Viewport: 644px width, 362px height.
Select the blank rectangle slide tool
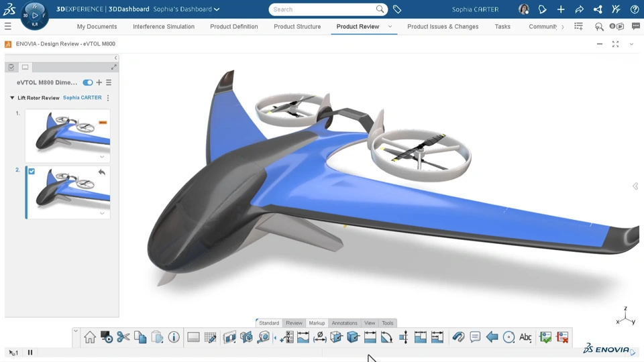(x=193, y=337)
